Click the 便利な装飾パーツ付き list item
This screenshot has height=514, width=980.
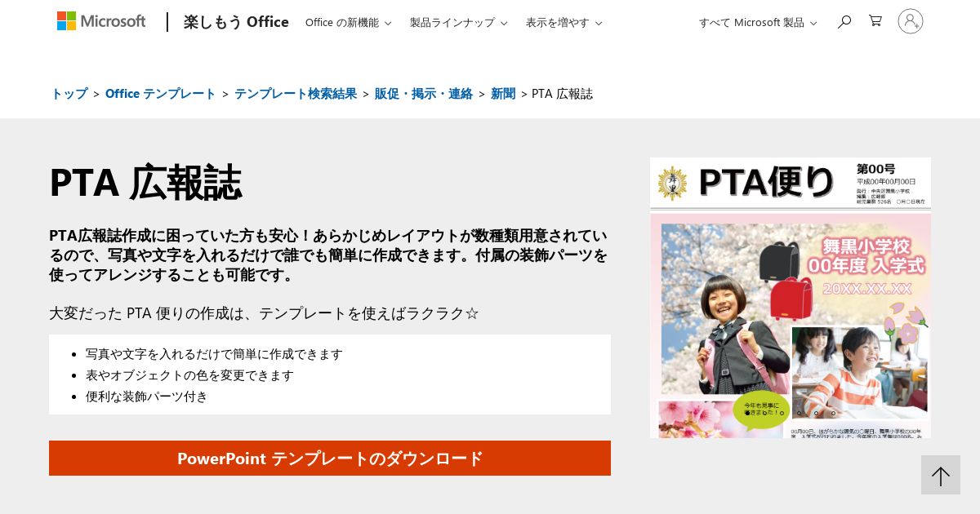(x=147, y=396)
